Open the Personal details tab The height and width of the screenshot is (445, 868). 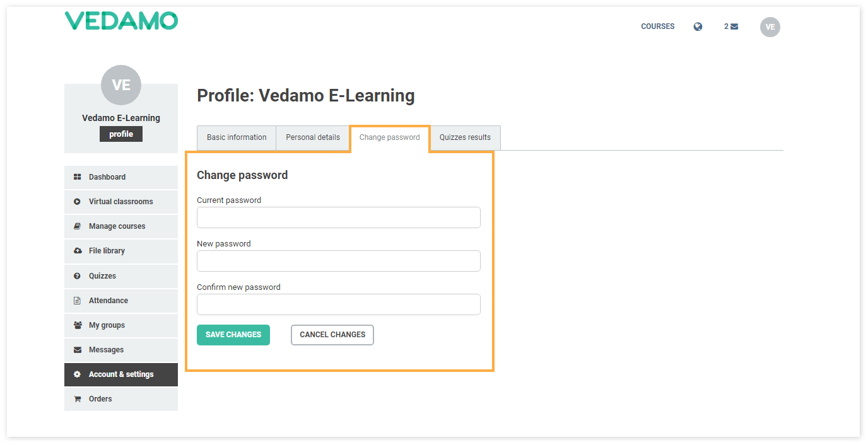pos(313,137)
